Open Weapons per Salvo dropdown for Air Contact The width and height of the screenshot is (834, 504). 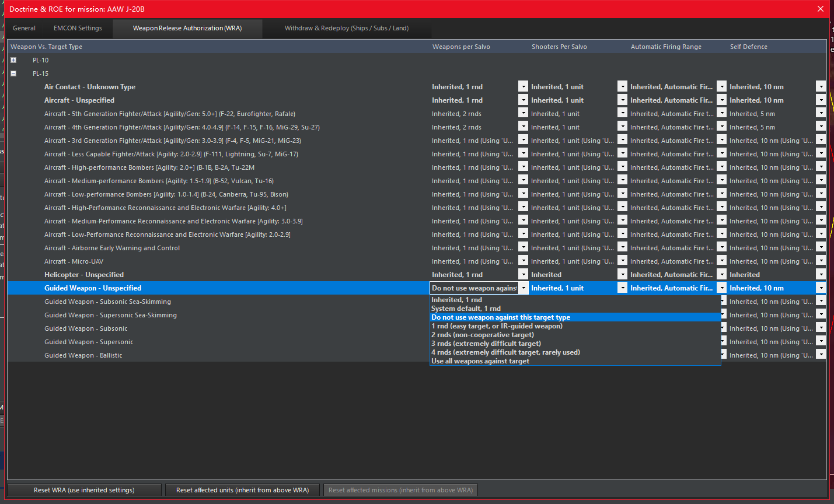(x=523, y=86)
